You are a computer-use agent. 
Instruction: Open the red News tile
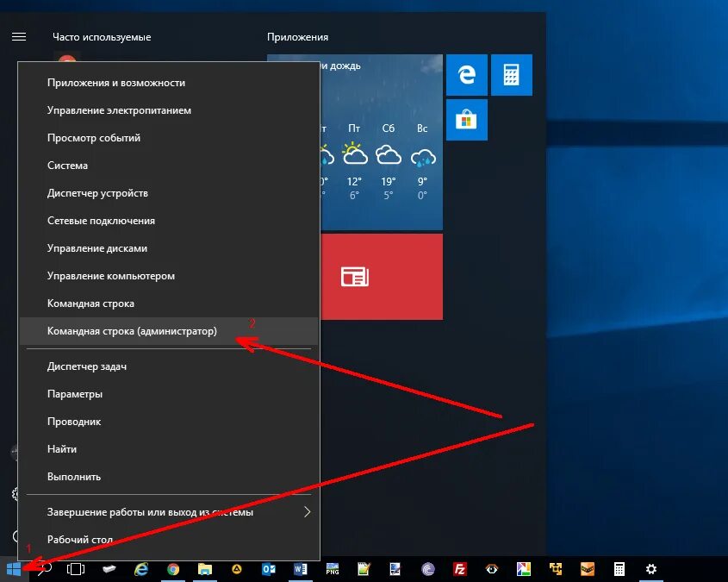point(382,277)
